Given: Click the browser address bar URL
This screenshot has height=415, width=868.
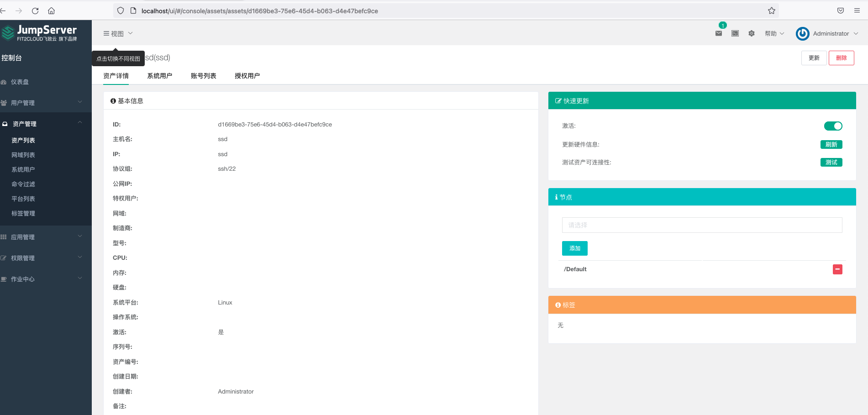Looking at the screenshot, I should click(260, 11).
